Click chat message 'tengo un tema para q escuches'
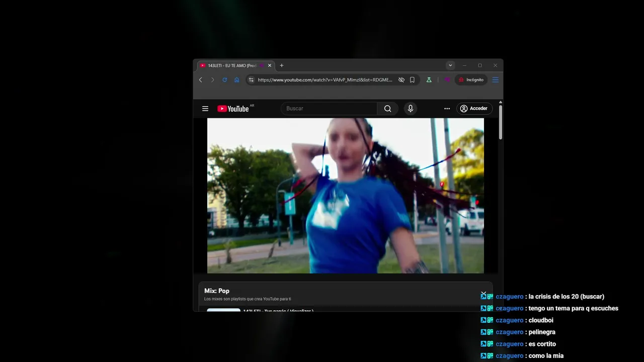 click(574, 309)
